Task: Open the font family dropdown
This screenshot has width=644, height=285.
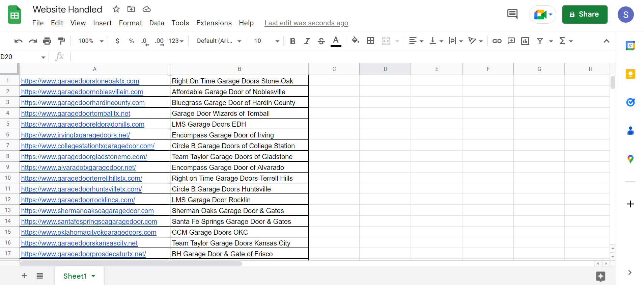Action: 219,41
